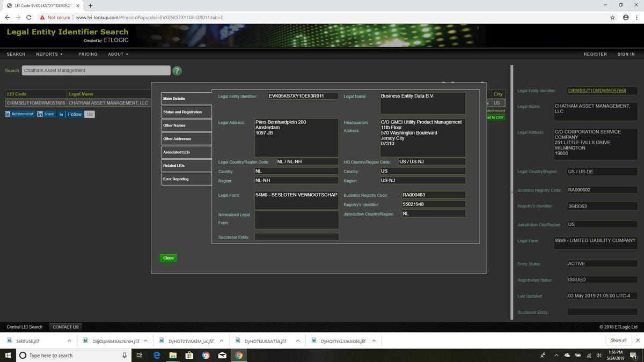Click the Chrome icon on the taskbar
Screen dimensions: 644x362
coord(239,355)
